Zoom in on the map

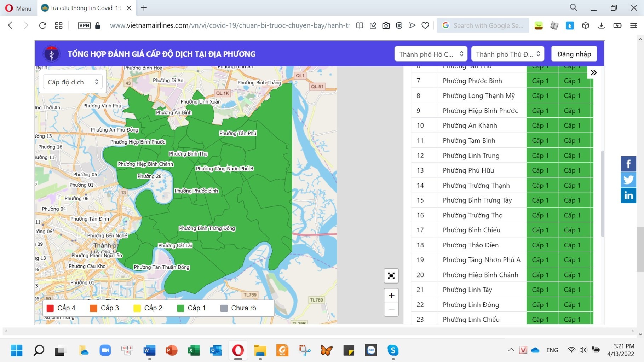click(391, 296)
